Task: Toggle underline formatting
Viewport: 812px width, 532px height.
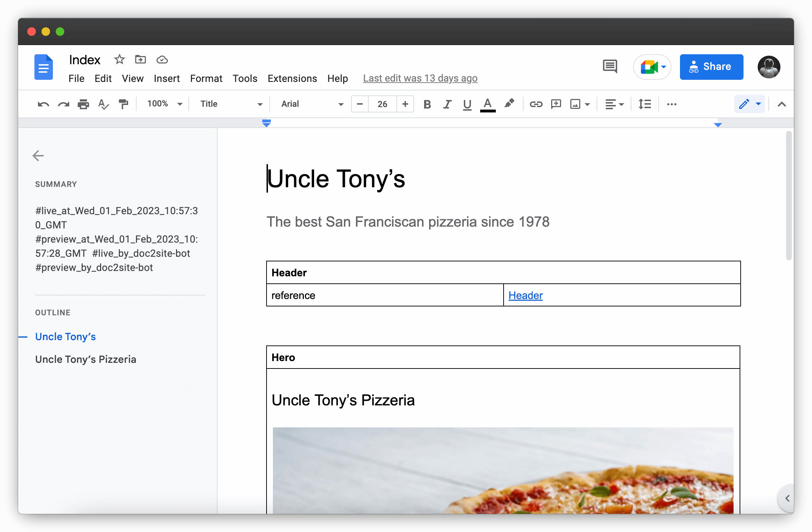Action: (x=467, y=104)
